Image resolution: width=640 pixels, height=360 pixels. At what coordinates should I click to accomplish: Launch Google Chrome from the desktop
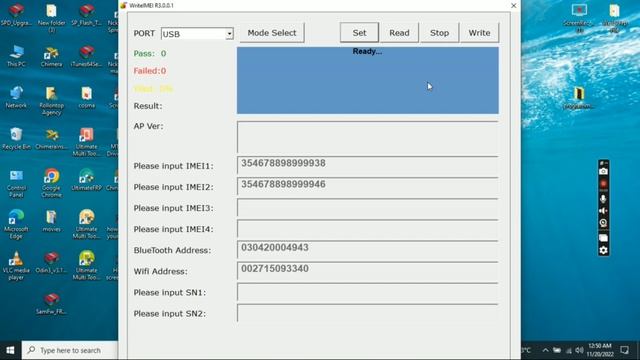click(x=51, y=183)
